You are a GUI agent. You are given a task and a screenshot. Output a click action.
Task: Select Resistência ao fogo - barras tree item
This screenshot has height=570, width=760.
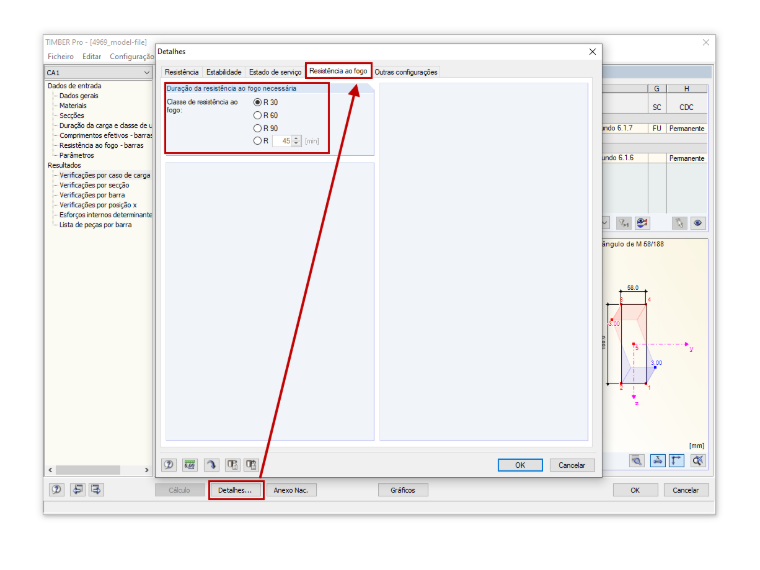coord(101,145)
